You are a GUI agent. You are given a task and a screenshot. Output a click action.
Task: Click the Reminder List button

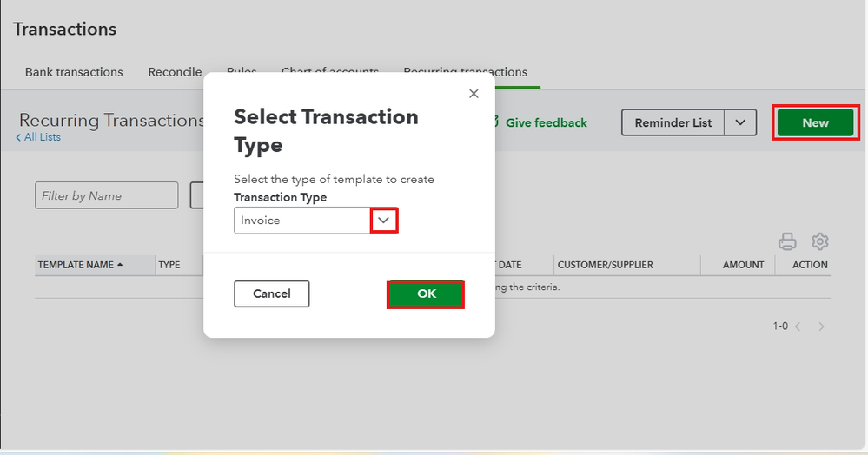(673, 122)
